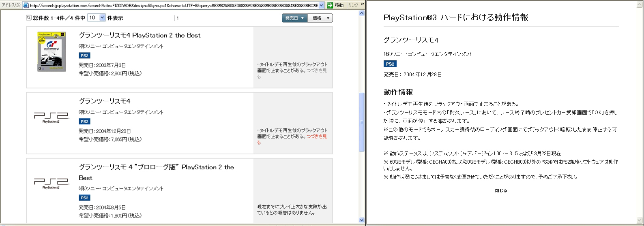This screenshot has height=226, width=644.
Task: Click PS2 logo image of 2004年12月28日 result
Action: 52,117
